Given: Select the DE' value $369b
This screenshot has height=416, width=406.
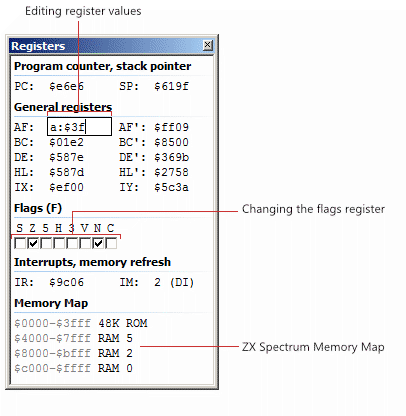Looking at the screenshot, I should [171, 157].
